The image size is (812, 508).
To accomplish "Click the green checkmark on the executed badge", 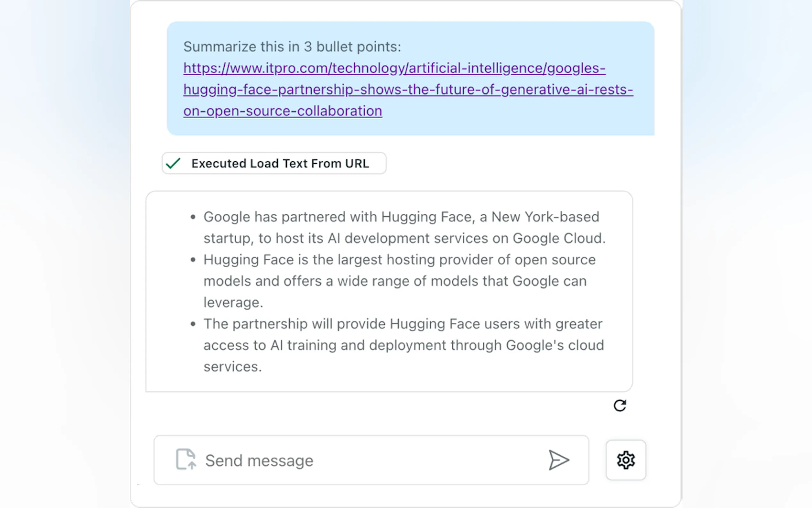I will click(x=173, y=163).
